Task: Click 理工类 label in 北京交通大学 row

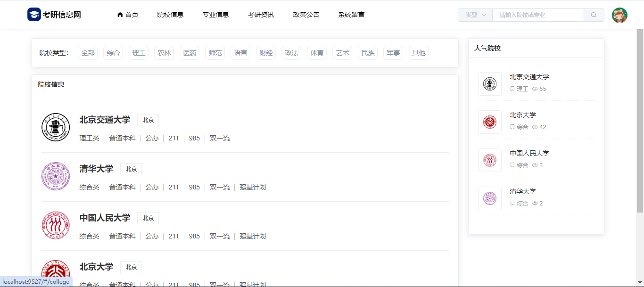Action: pos(89,138)
